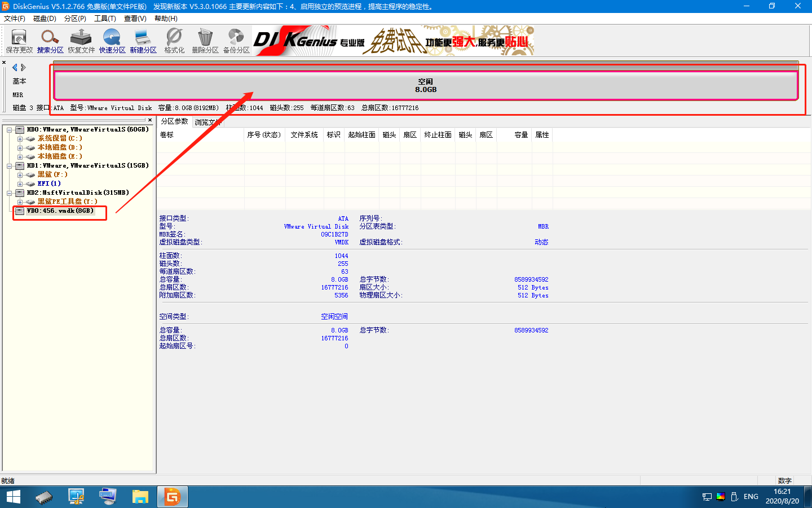The height and width of the screenshot is (508, 812).
Task: Click the HD2 hard disk icon in tree
Action: click(20, 193)
